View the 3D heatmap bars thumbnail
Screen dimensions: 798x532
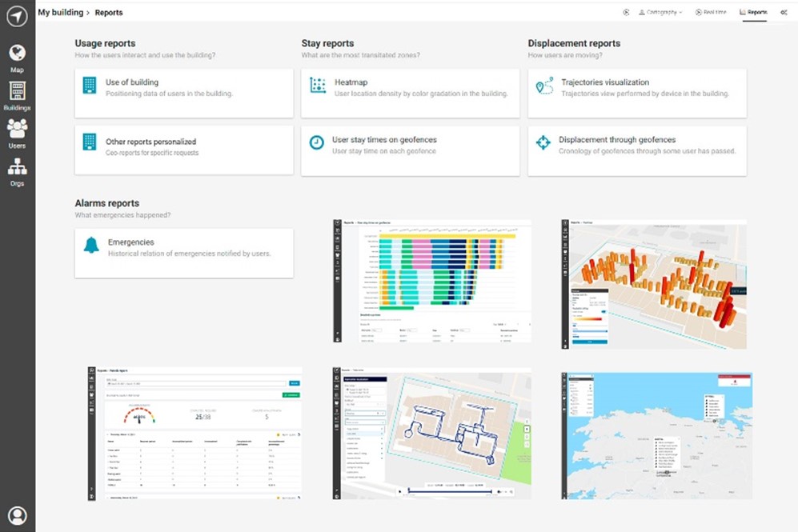coord(654,284)
